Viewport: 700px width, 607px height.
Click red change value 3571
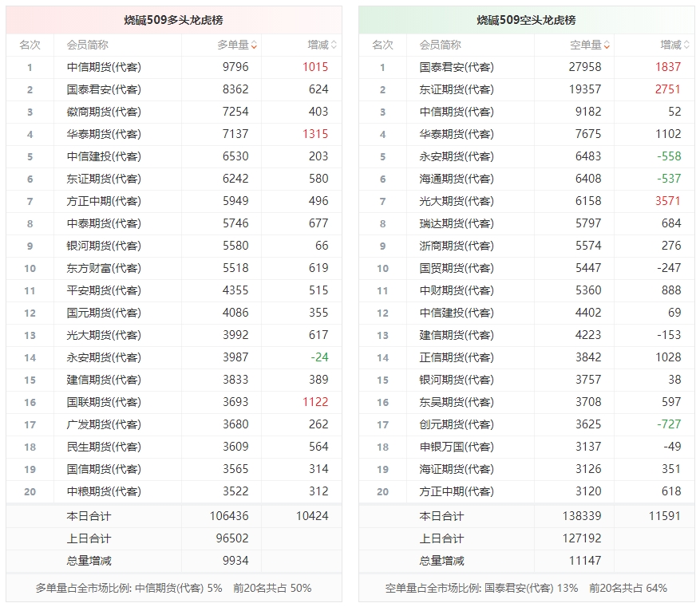668,201
